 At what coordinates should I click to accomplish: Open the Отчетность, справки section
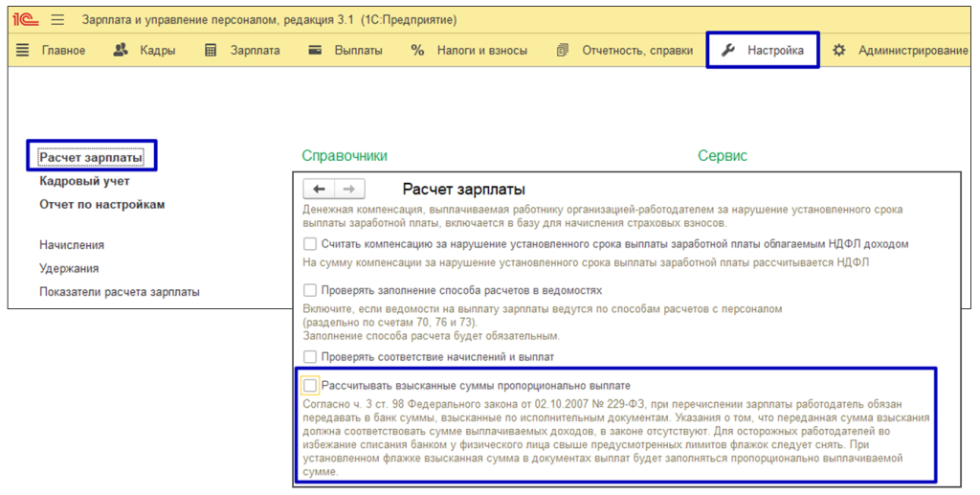[625, 51]
